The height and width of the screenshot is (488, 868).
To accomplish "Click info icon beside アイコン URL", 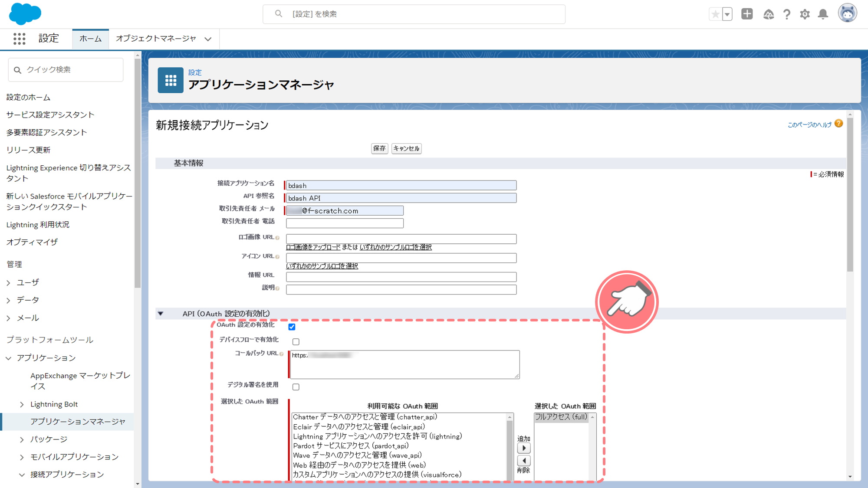I will click(x=278, y=257).
